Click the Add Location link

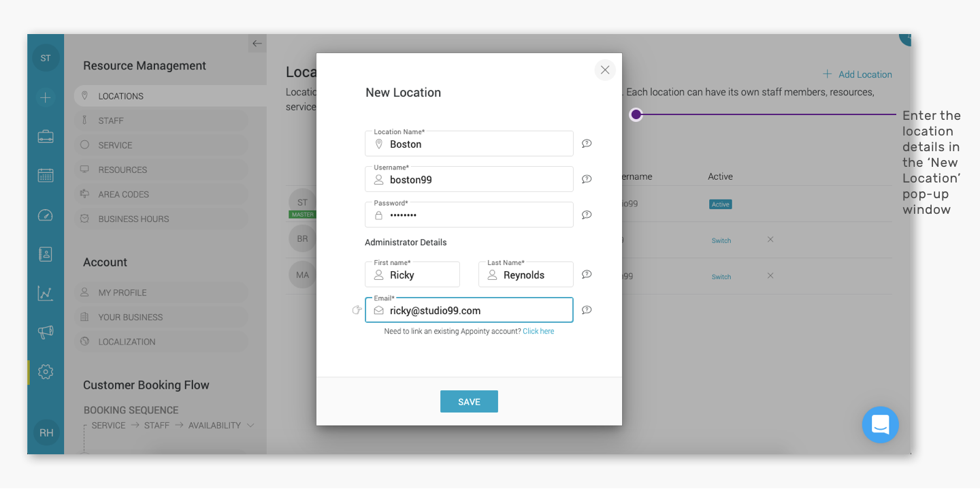point(857,74)
